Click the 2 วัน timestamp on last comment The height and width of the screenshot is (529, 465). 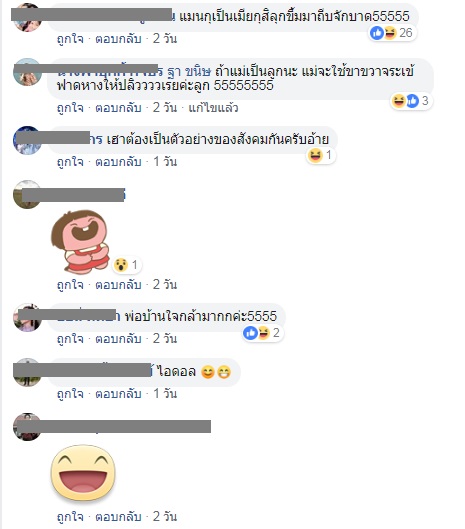tap(165, 517)
